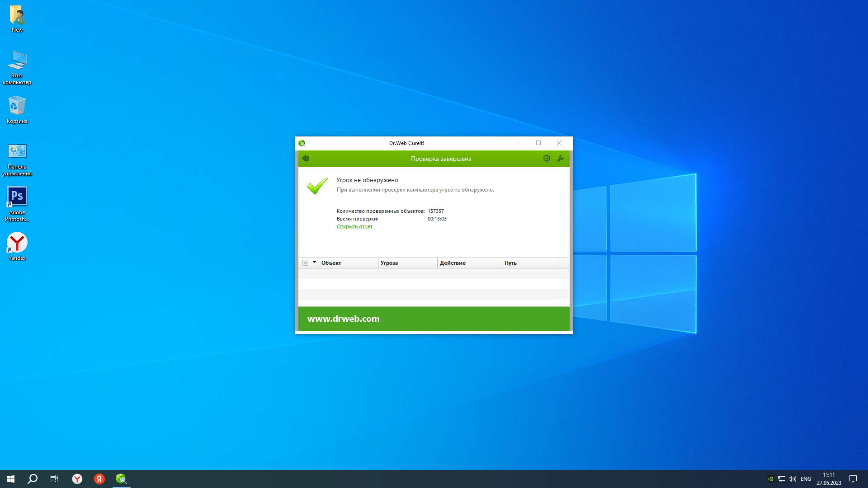
Task: Click the green back arrow in CureIt
Action: pos(306,158)
